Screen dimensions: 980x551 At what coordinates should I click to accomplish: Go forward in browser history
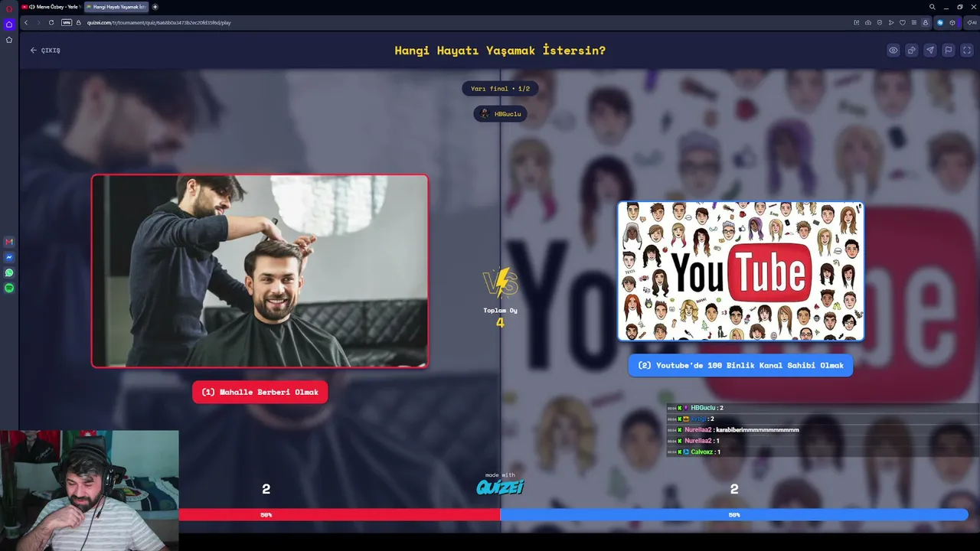tap(38, 22)
